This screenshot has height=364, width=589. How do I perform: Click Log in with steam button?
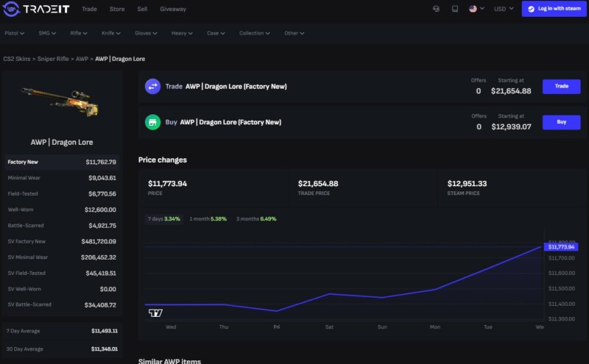pyautogui.click(x=554, y=9)
